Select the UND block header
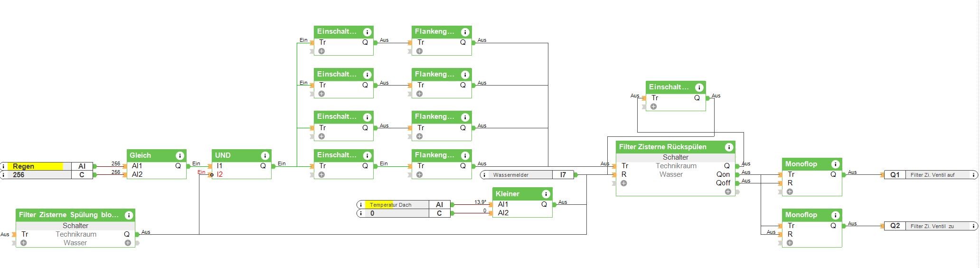Viewport: 980px width, 268px height. point(242,155)
